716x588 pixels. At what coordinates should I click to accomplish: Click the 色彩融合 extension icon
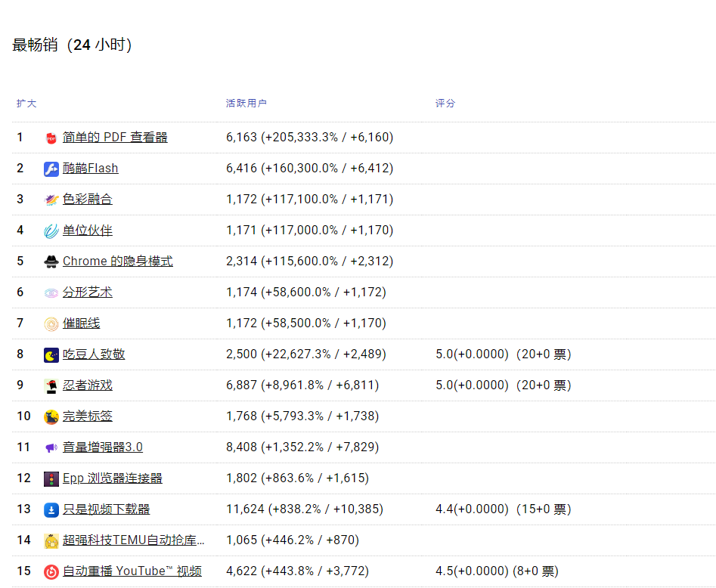51,200
